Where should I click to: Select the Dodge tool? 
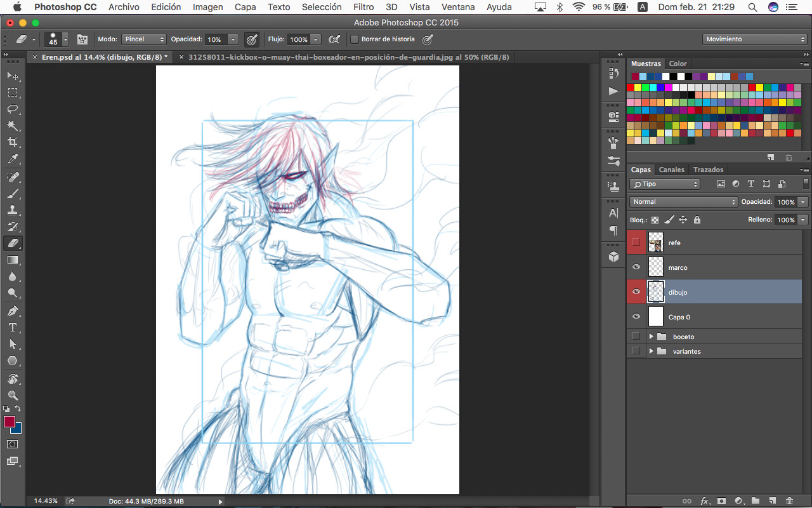pyautogui.click(x=13, y=293)
